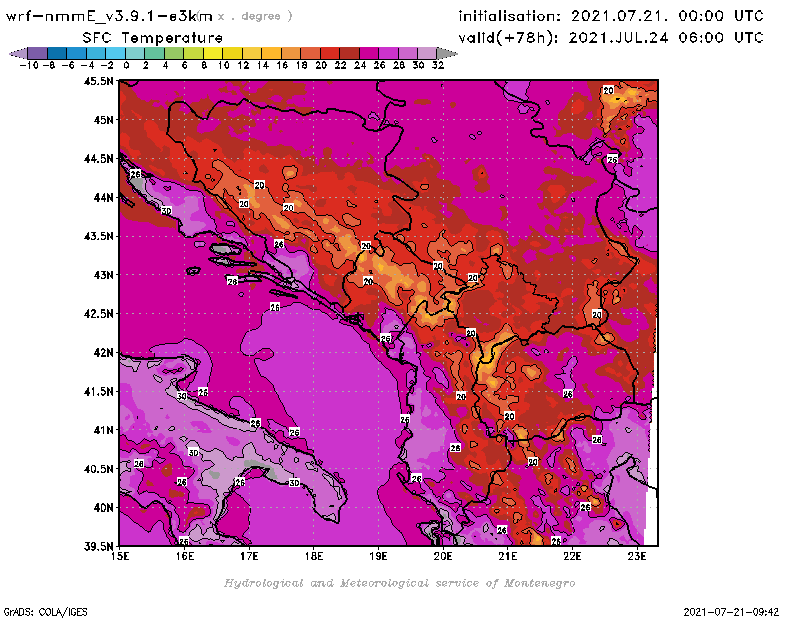Click the legend value '32'
The width and height of the screenshot is (800, 618).
438,65
